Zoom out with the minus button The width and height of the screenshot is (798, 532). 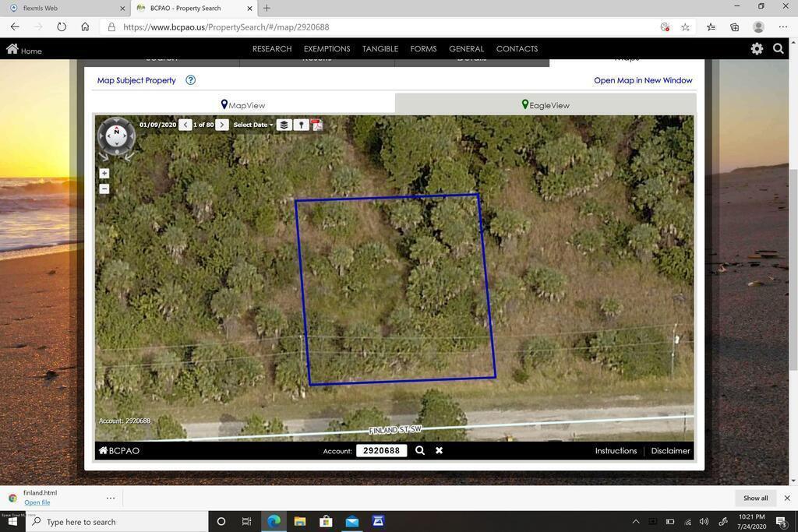pyautogui.click(x=104, y=189)
